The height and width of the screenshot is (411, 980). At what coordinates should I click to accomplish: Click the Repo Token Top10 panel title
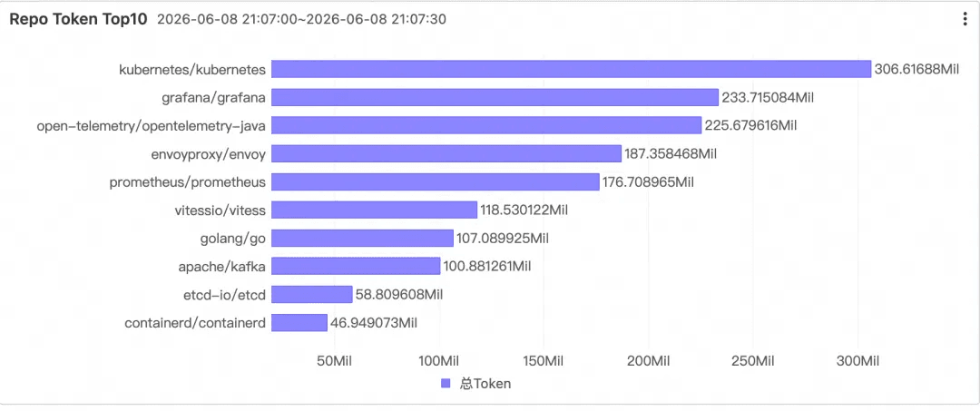(78, 19)
